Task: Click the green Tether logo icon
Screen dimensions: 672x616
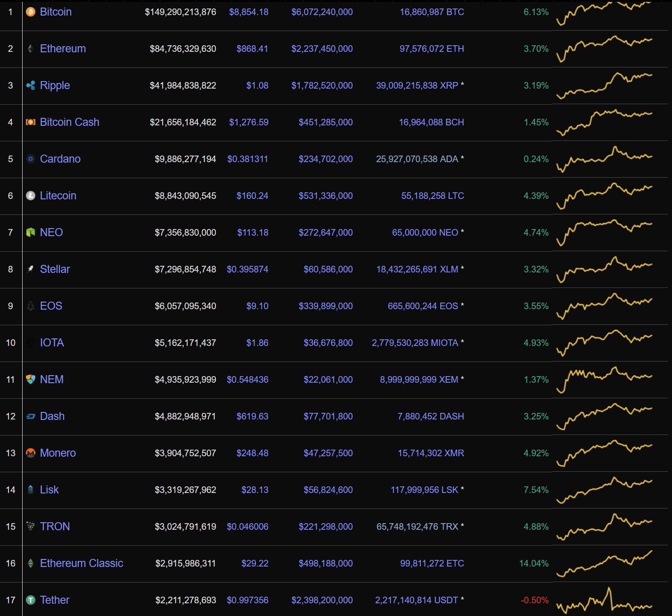Action: pos(31,600)
